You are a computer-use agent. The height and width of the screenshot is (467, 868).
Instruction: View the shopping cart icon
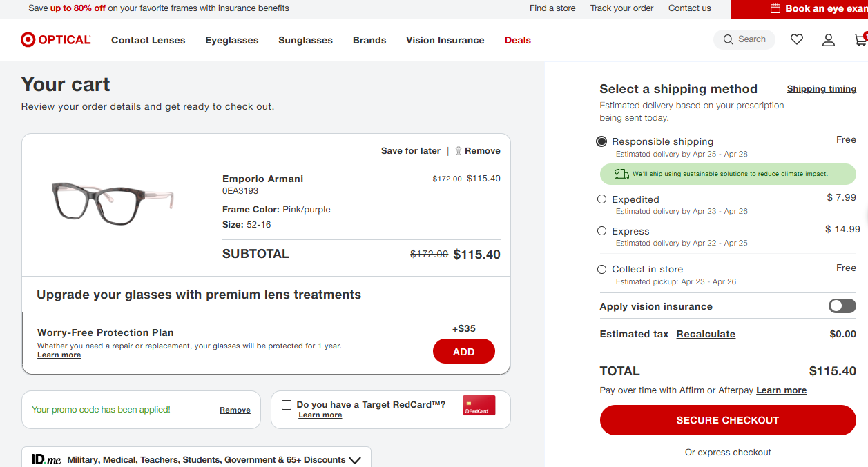(x=860, y=40)
